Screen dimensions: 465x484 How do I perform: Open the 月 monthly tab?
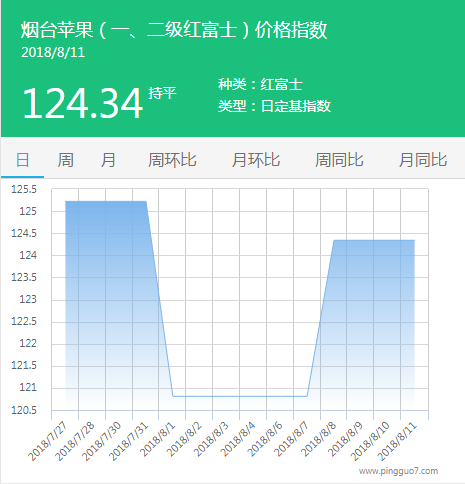(108, 160)
